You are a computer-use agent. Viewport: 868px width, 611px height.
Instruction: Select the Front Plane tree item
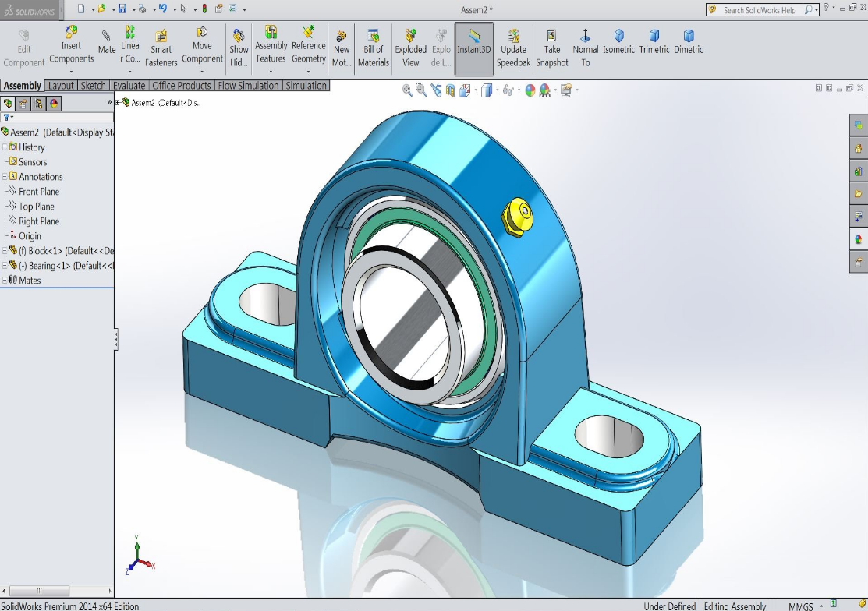pyautogui.click(x=38, y=192)
